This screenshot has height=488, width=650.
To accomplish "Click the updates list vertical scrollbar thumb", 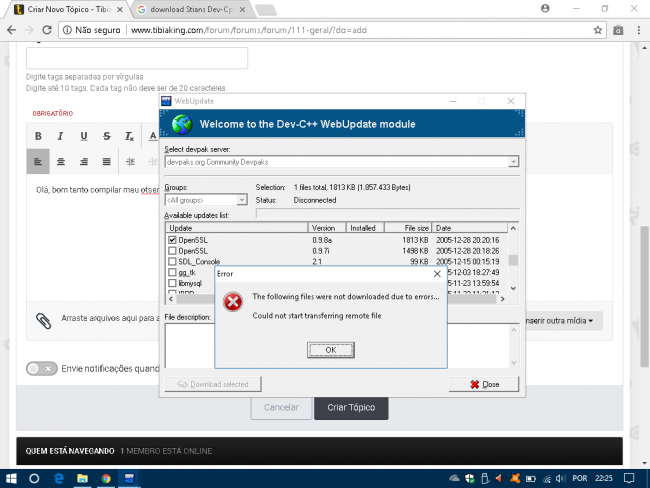I will click(513, 260).
